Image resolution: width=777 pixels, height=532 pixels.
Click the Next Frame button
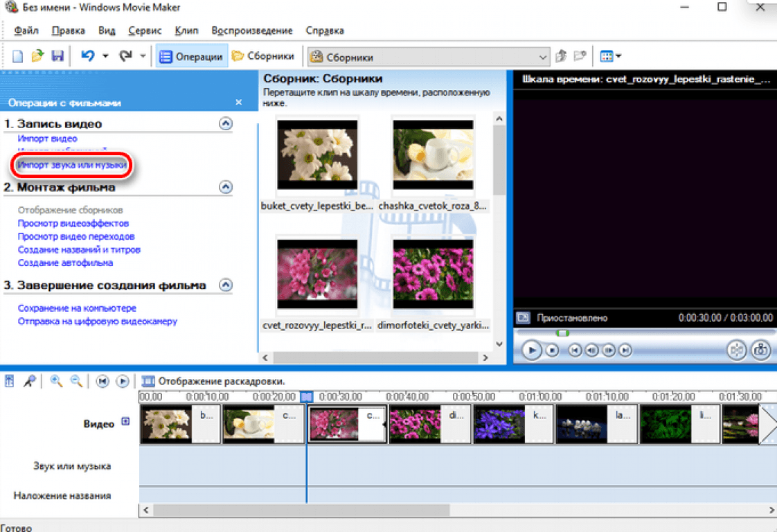[x=609, y=351]
